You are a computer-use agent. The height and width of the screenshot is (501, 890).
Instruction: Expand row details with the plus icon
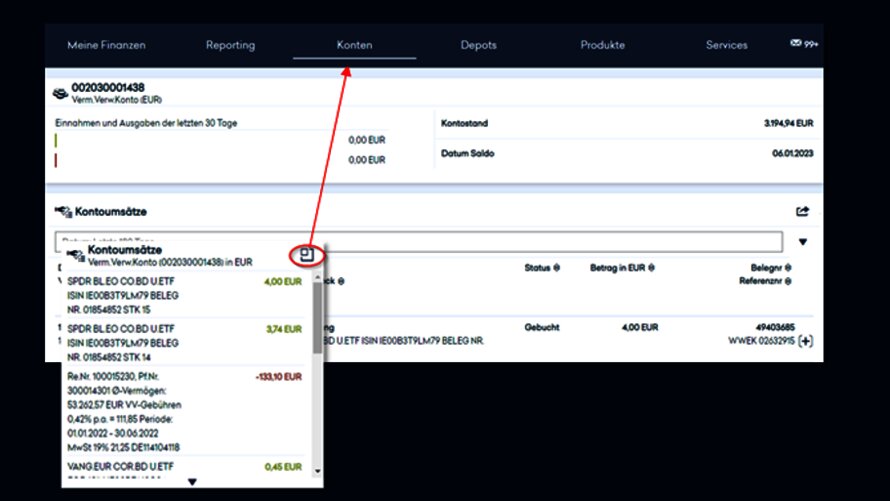(805, 341)
